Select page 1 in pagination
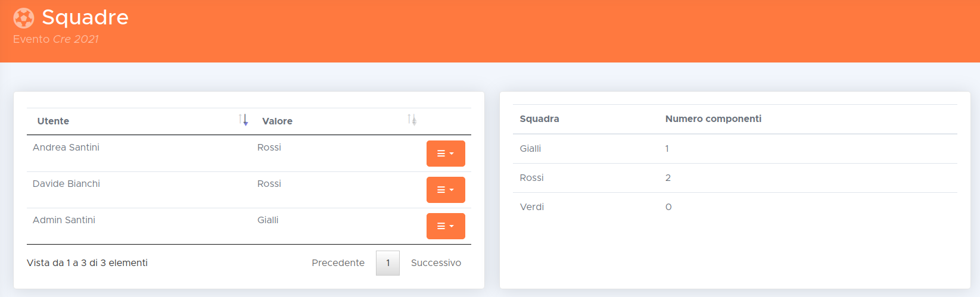The height and width of the screenshot is (297, 980). point(388,263)
